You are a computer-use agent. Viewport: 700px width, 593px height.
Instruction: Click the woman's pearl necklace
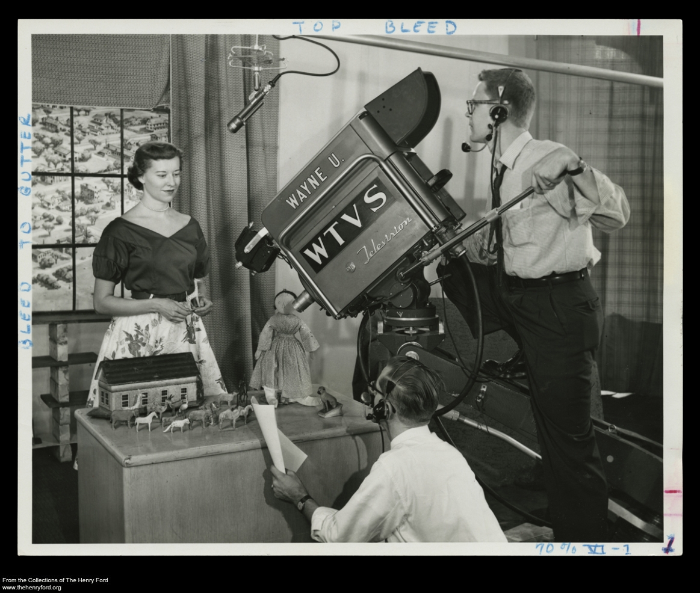(156, 207)
